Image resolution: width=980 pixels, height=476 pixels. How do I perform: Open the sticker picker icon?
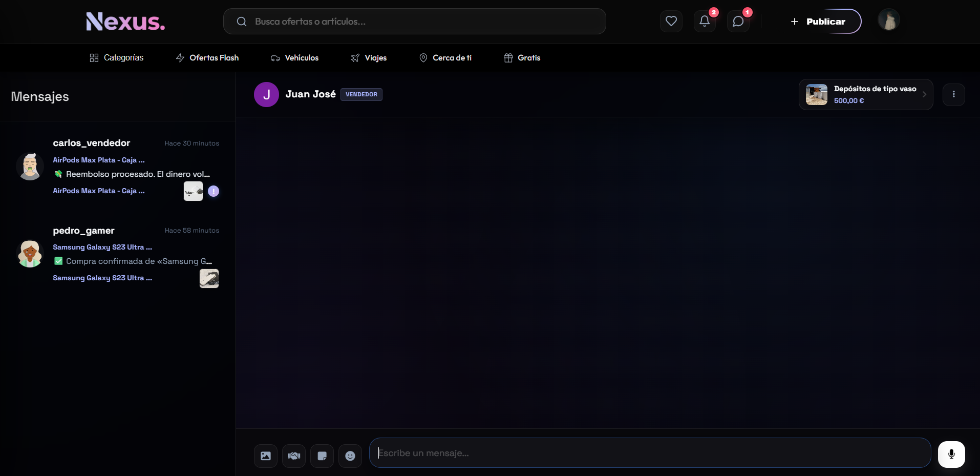[322, 456]
